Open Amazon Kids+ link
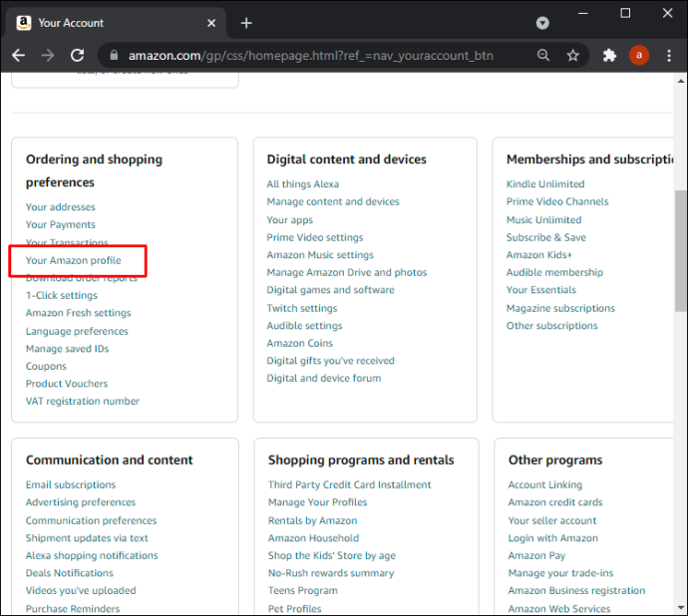Image resolution: width=688 pixels, height=616 pixels. pyautogui.click(x=539, y=255)
